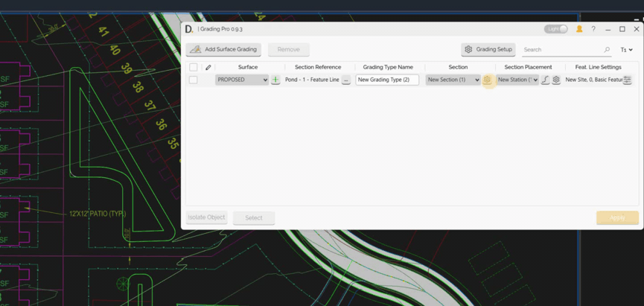The width and height of the screenshot is (644, 306).
Task: Click the Grading Type Name input field
Action: click(x=386, y=80)
